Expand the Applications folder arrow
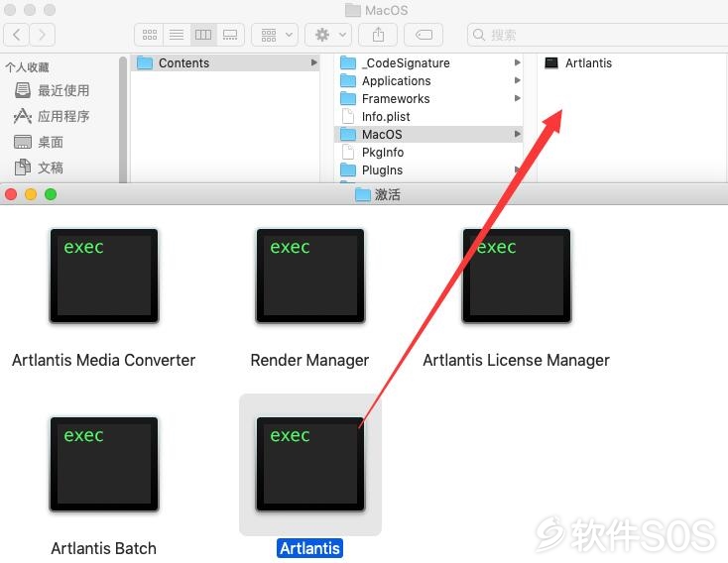This screenshot has width=728, height=563. point(517,80)
